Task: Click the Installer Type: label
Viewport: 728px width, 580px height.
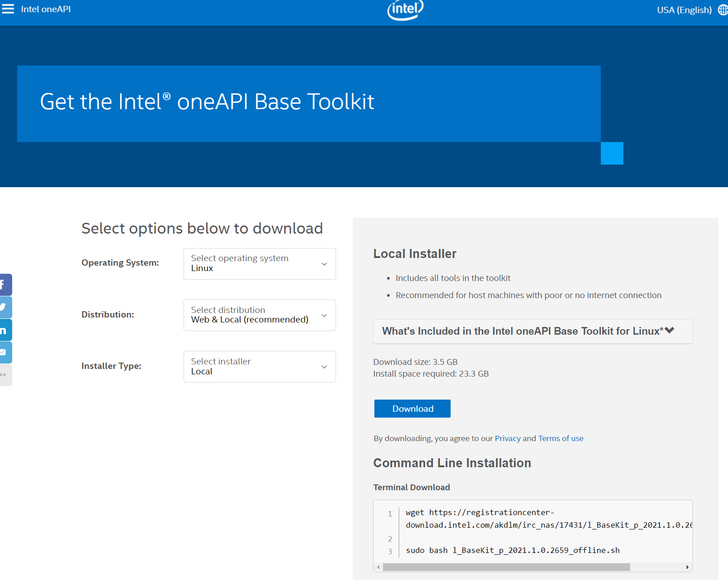Action: (111, 366)
